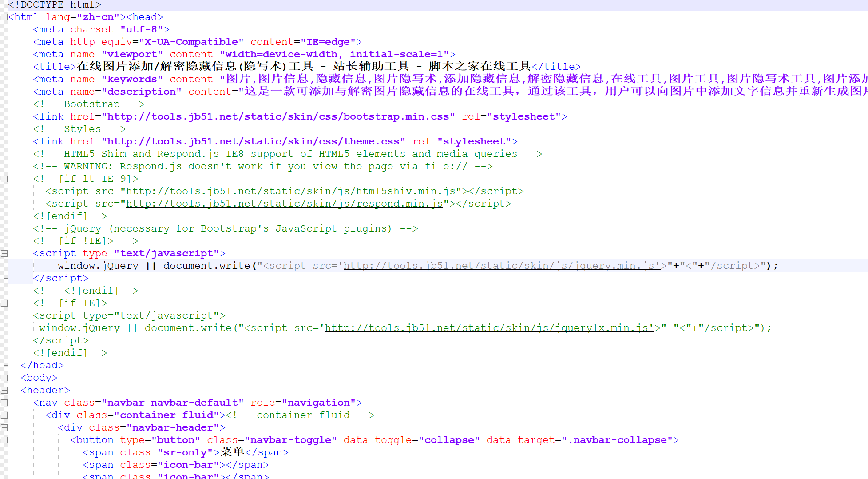Click window.jQuery in the highlighted line
The height and width of the screenshot is (479, 868).
point(98,266)
